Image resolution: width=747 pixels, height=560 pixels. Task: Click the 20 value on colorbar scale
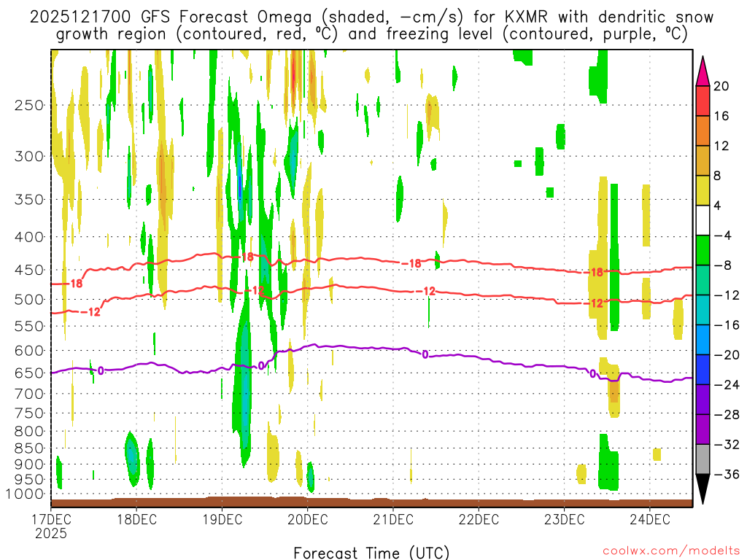[721, 86]
